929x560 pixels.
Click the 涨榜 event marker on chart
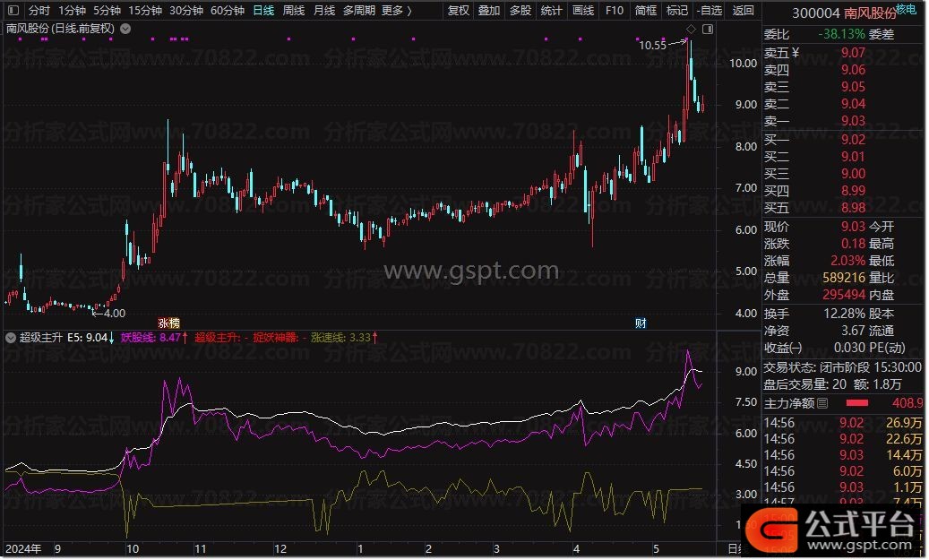[168, 323]
